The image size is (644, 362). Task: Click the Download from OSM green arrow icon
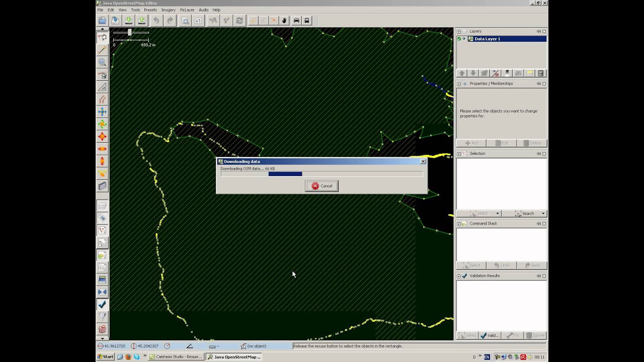pyautogui.click(x=129, y=21)
